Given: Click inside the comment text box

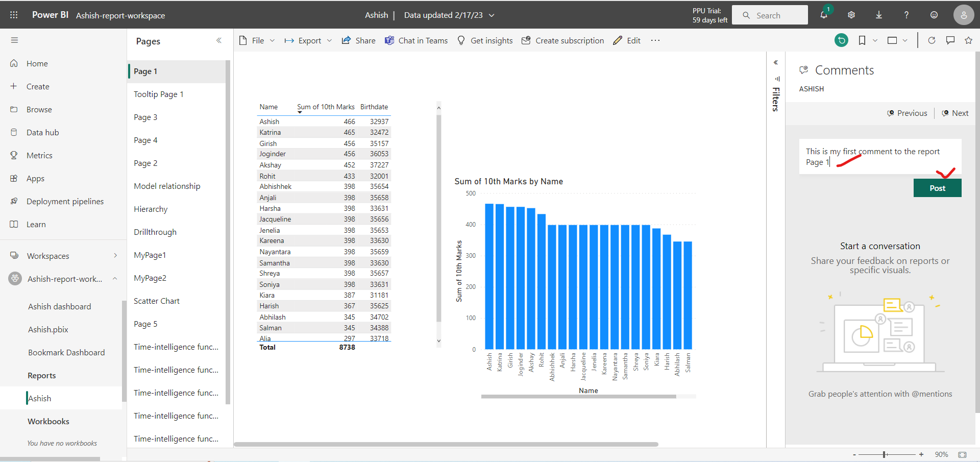Looking at the screenshot, I should (879, 157).
